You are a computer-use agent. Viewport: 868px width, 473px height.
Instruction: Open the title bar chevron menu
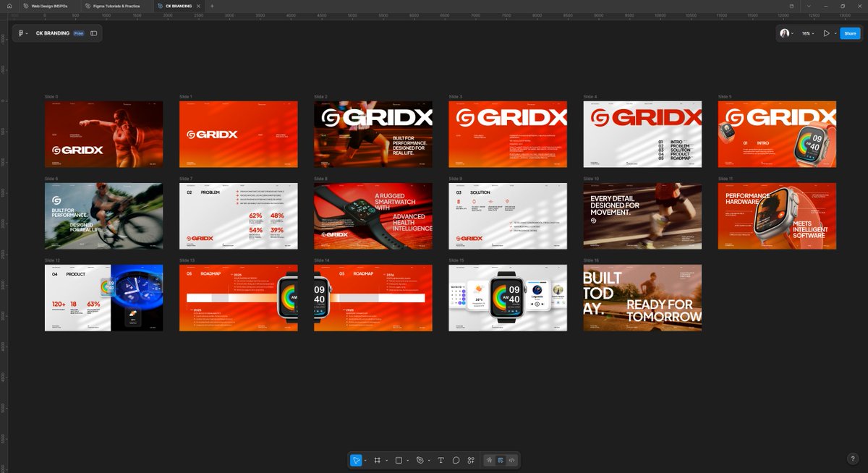(x=809, y=6)
